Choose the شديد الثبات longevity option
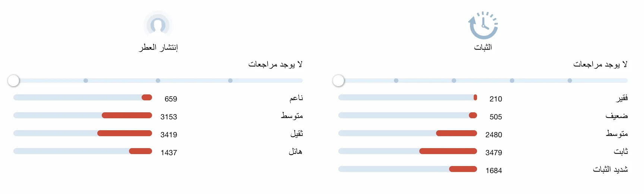This screenshot has width=644, height=194. 610,169
